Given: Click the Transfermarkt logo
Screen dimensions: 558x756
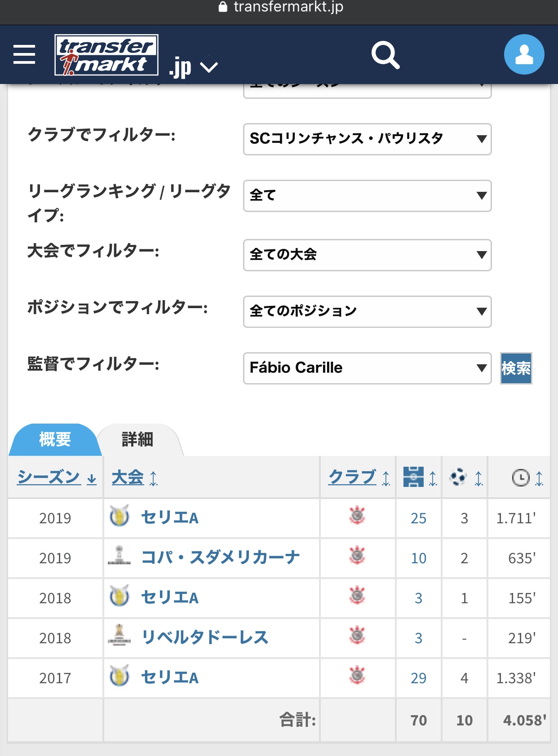Looking at the screenshot, I should (106, 55).
